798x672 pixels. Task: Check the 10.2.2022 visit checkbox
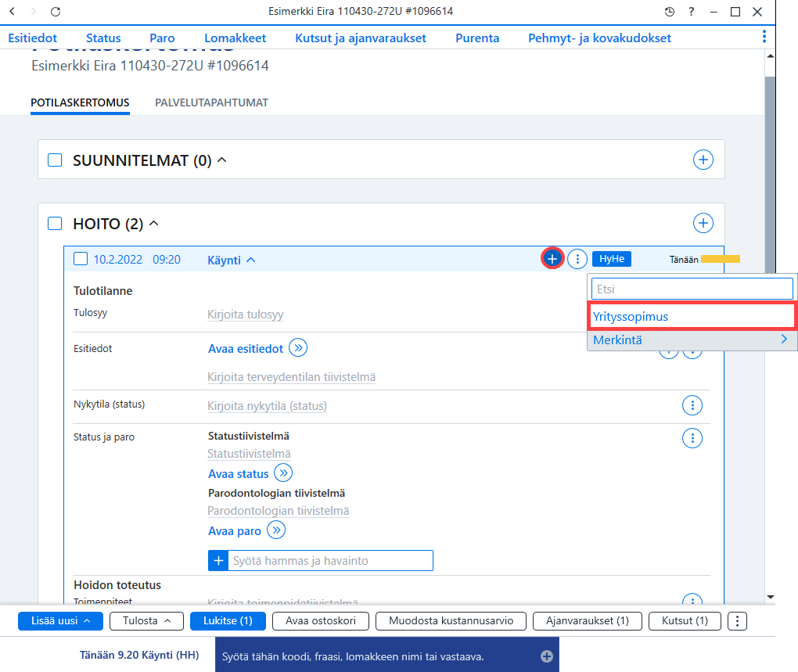81,259
